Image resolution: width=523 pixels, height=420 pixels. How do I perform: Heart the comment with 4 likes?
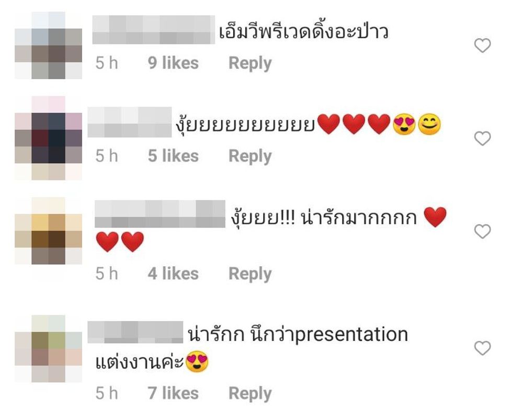point(482,232)
